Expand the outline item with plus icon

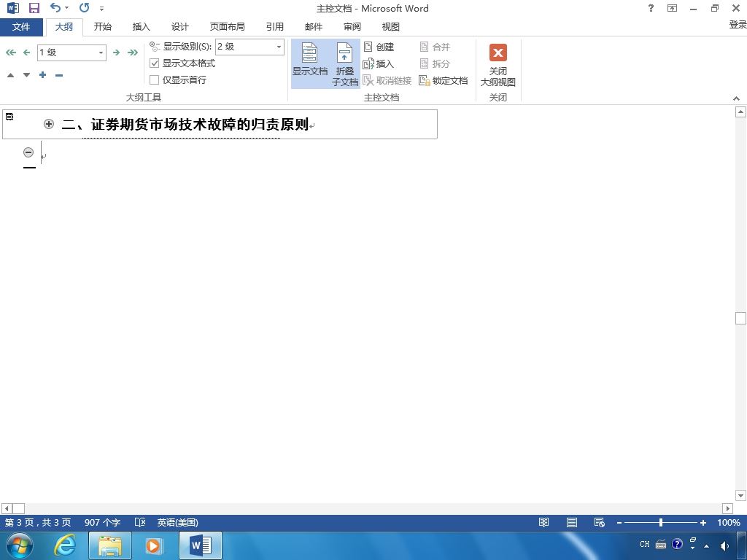coord(42,75)
